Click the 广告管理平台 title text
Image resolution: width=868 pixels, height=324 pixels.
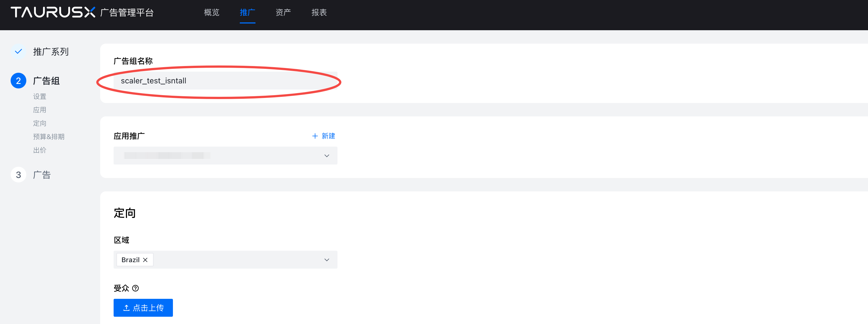[x=127, y=13]
